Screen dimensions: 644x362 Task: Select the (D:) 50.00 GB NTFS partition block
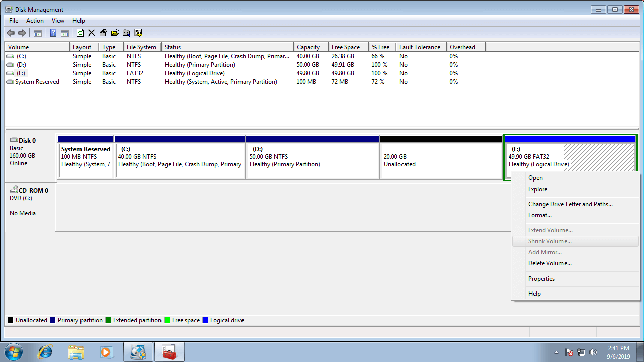point(312,161)
